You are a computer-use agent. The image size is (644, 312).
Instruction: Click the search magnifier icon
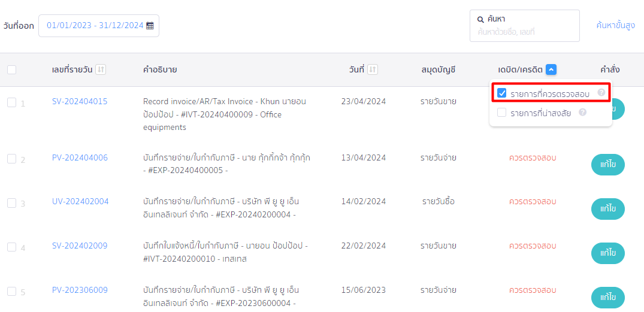click(480, 20)
